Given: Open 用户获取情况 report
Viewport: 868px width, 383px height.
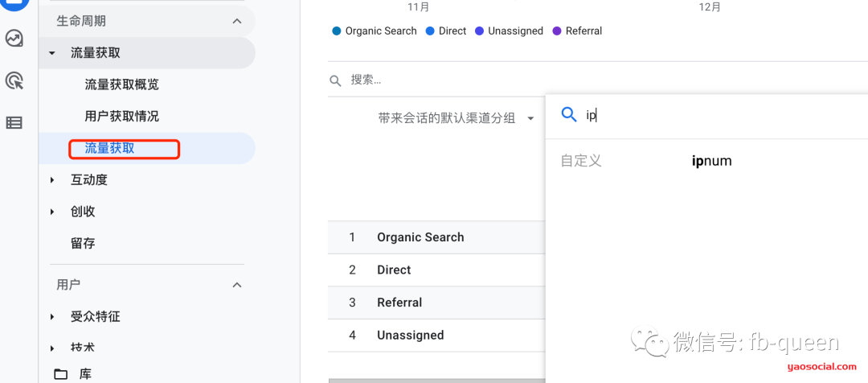Looking at the screenshot, I should [122, 117].
